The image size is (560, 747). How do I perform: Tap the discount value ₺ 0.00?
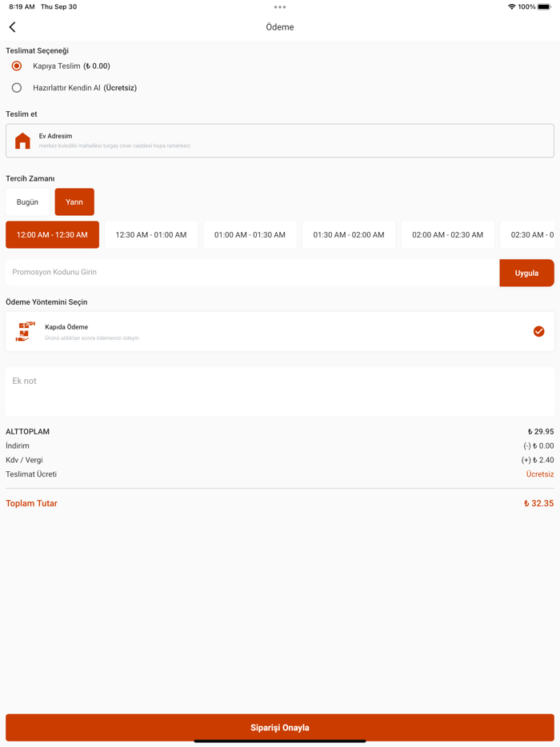click(538, 446)
